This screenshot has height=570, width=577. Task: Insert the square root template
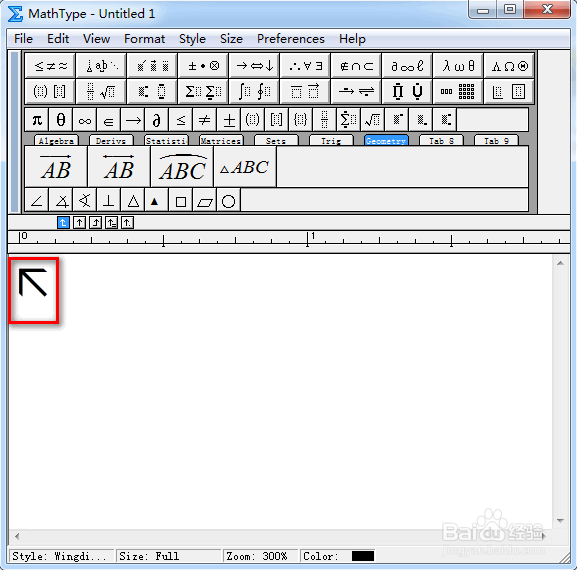click(x=372, y=120)
